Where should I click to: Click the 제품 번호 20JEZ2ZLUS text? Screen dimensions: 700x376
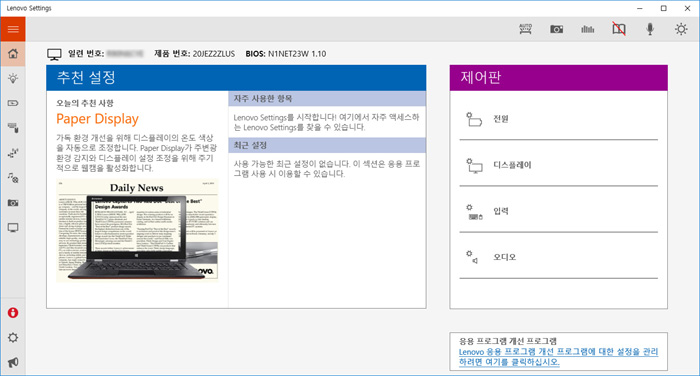tap(195, 54)
